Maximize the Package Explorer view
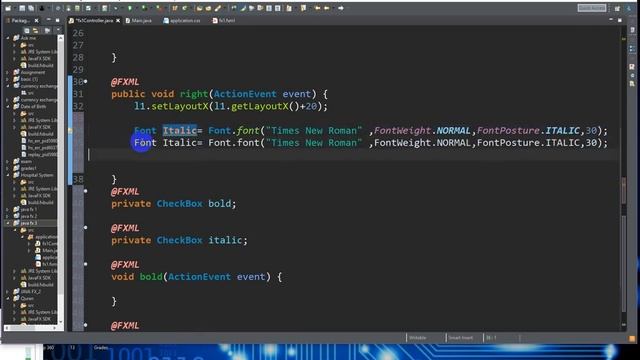 [57, 20]
